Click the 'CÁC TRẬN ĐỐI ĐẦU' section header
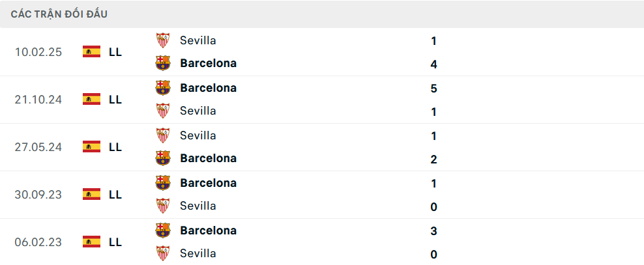This screenshot has width=644, height=265. 59,14
